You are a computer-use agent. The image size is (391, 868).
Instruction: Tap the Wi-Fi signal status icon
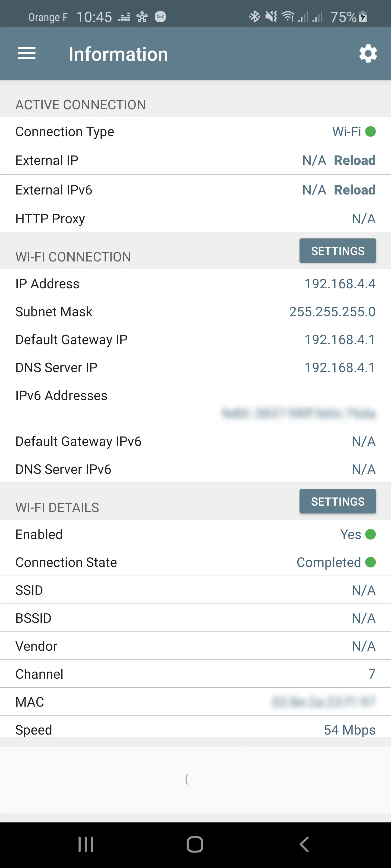(x=288, y=17)
